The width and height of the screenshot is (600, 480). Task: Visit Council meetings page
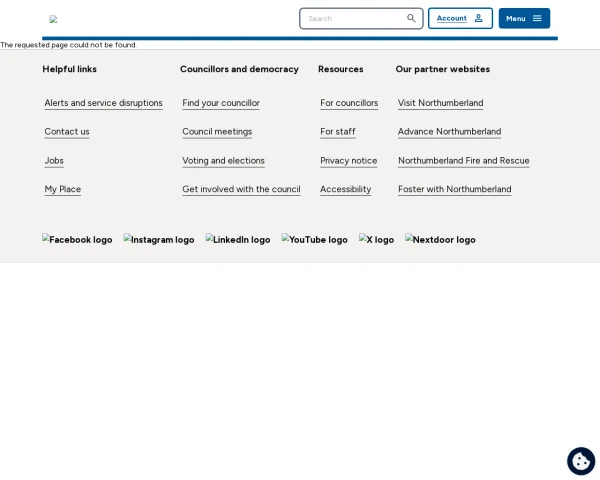point(217,132)
